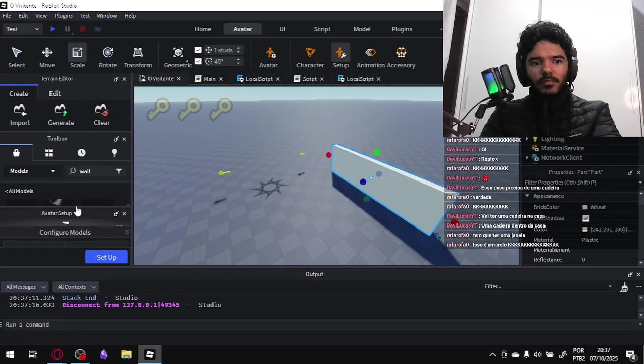The height and width of the screenshot is (364, 644).
Task: Toggle the rotation snap 45° checkbox
Action: pos(198,61)
